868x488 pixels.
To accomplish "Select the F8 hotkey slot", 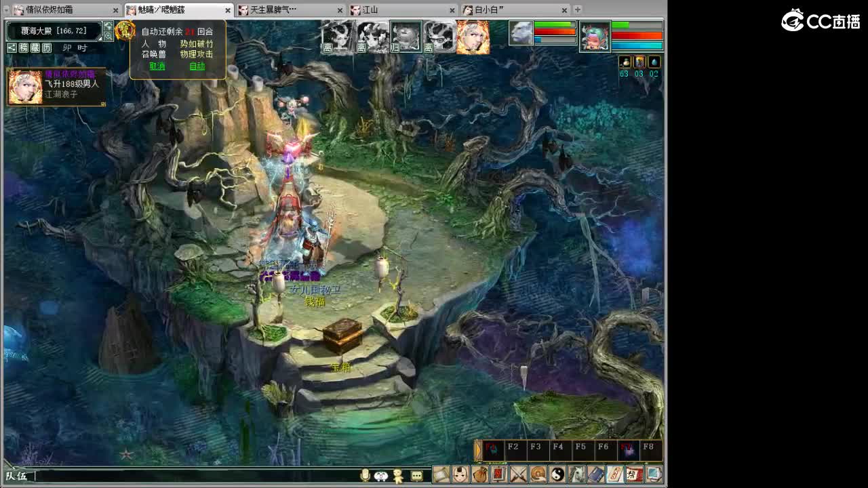I will click(650, 450).
